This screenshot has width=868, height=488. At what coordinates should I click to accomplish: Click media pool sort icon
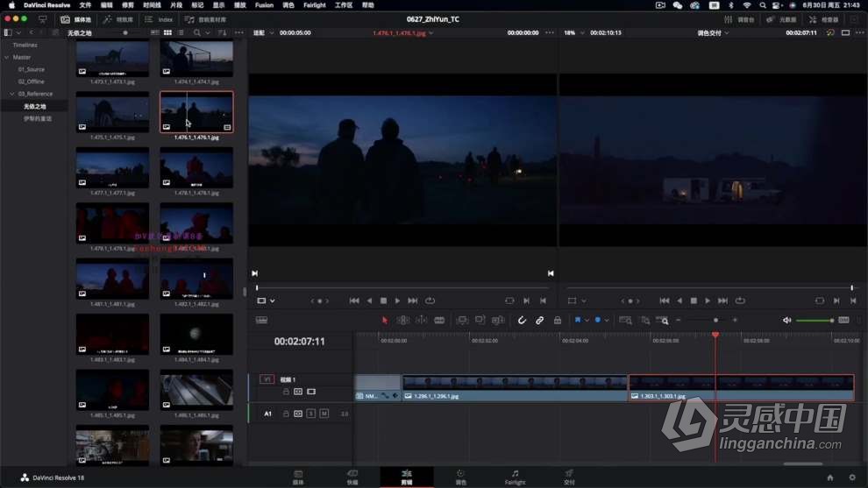pos(223,32)
